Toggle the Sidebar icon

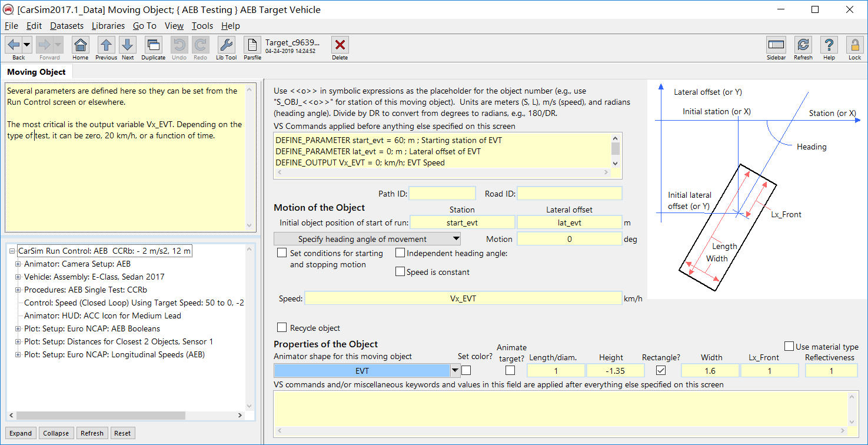tap(776, 45)
